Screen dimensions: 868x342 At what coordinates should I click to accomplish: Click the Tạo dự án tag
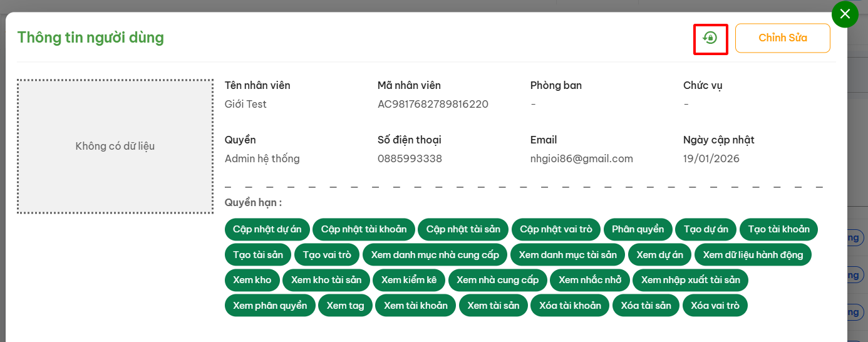coord(706,229)
